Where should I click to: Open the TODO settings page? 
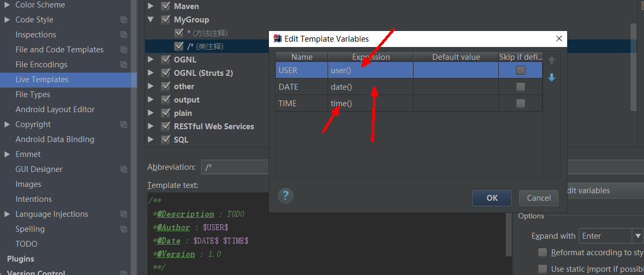[26, 244]
